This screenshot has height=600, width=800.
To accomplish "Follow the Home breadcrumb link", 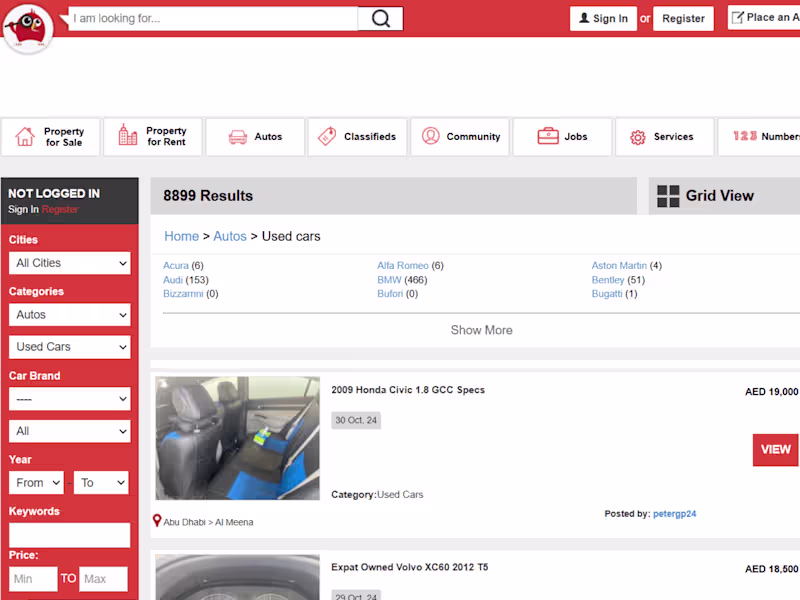I will coord(182,236).
